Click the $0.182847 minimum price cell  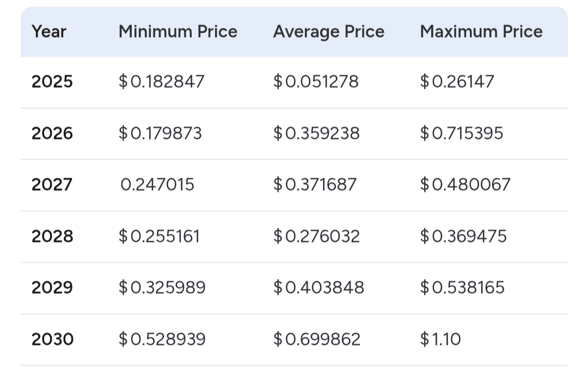coord(162,82)
